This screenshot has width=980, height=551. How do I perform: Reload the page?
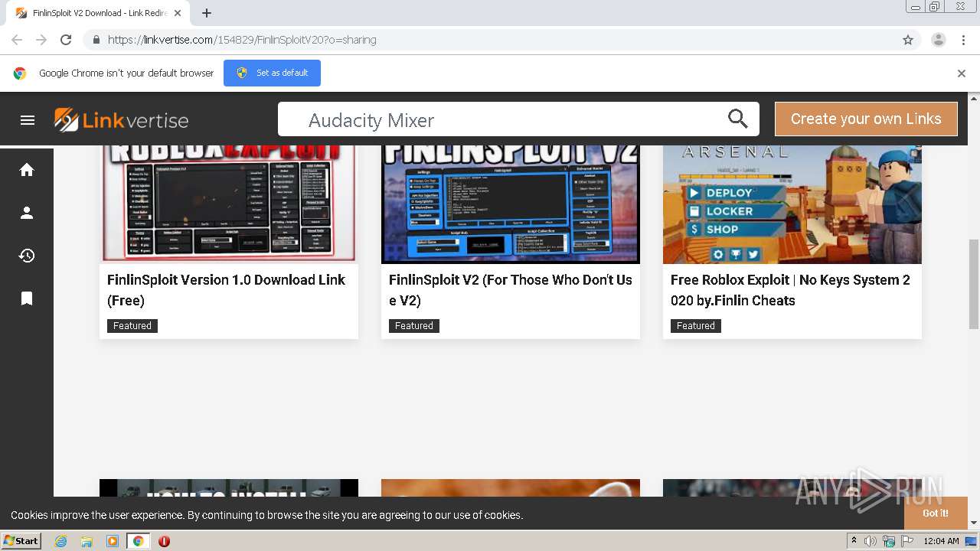pos(66,40)
